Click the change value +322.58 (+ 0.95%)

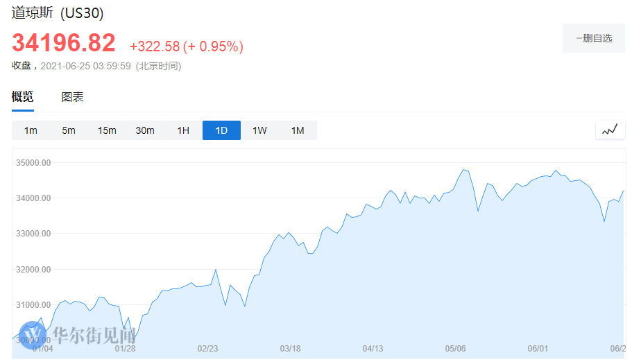coord(187,46)
